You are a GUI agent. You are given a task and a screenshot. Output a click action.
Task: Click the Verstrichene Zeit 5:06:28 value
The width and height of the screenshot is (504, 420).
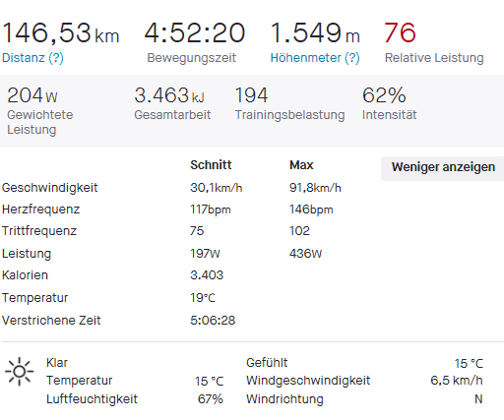(x=213, y=321)
